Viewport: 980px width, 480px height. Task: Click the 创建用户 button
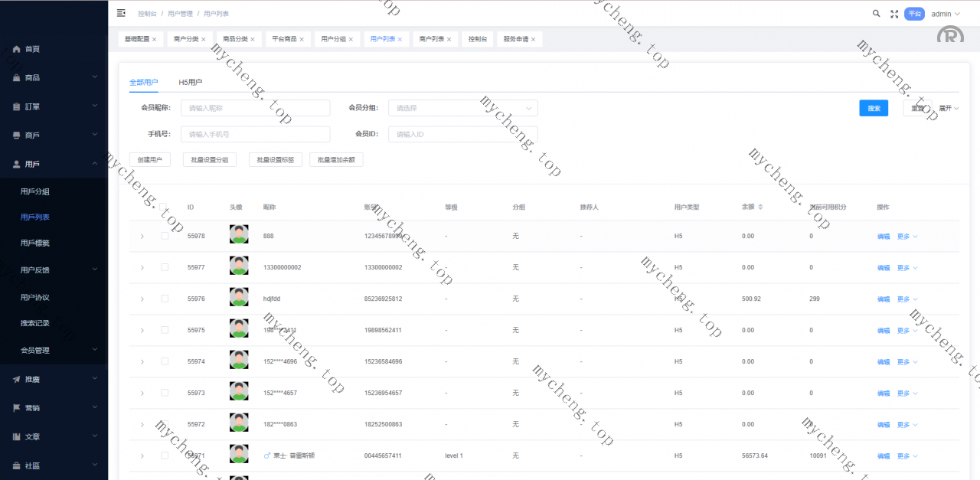point(150,160)
